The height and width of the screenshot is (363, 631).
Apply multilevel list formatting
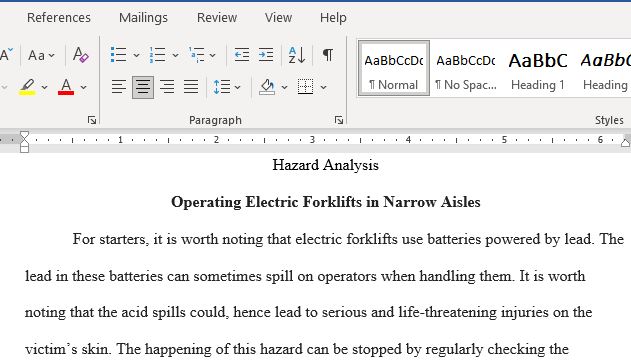tap(196, 55)
